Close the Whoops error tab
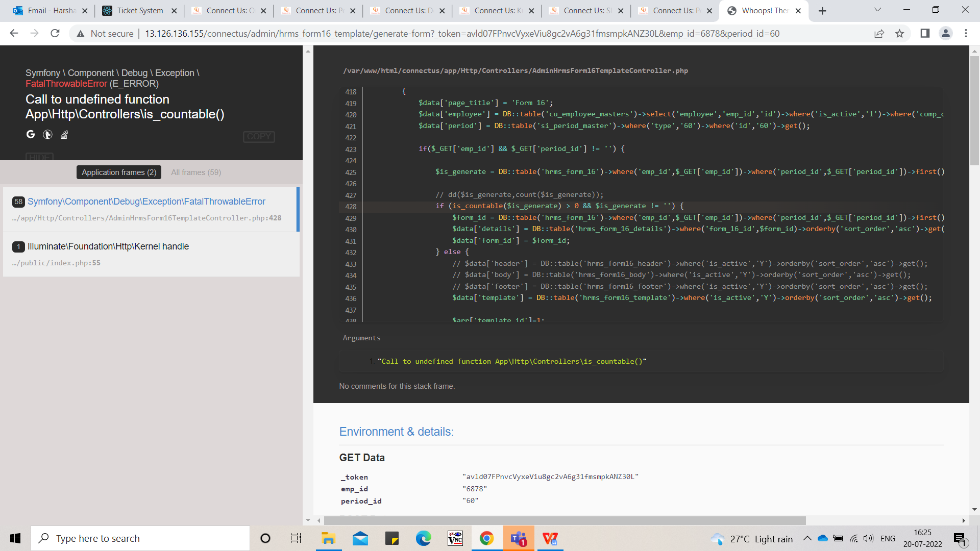The width and height of the screenshot is (980, 551). 798,11
